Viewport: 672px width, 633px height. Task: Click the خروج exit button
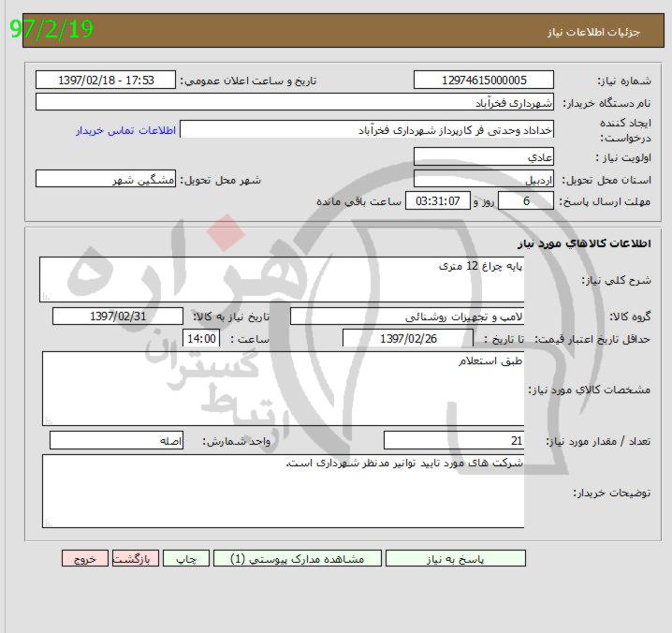(x=86, y=558)
